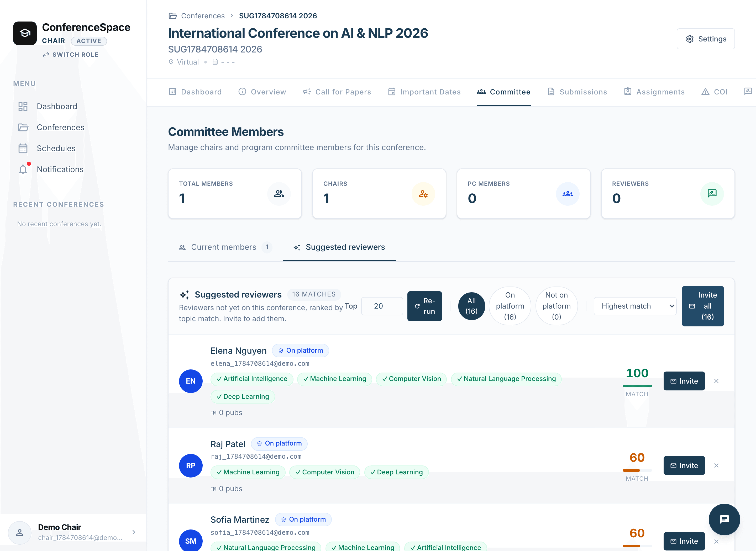Click the ACTIVE status badge
This screenshot has height=551, width=756.
tap(89, 41)
